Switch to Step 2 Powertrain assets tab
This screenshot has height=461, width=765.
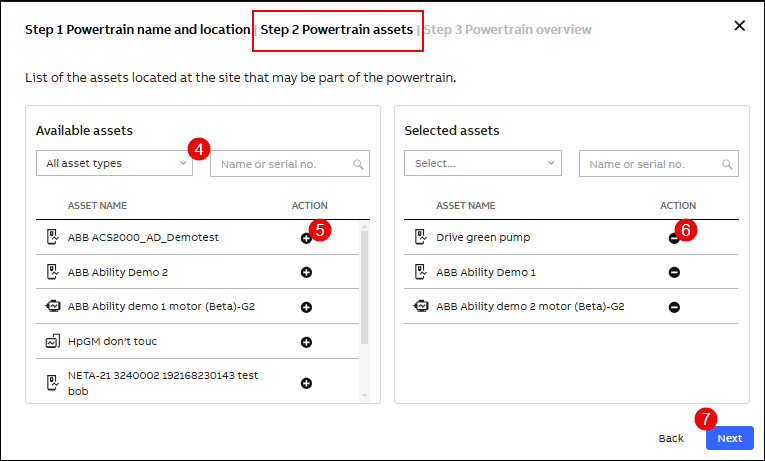pos(337,30)
